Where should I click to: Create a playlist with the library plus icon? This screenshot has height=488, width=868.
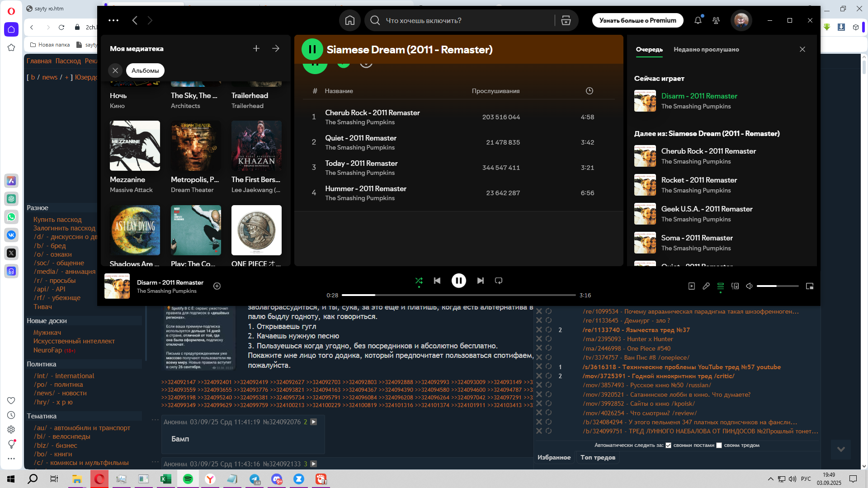pos(256,48)
